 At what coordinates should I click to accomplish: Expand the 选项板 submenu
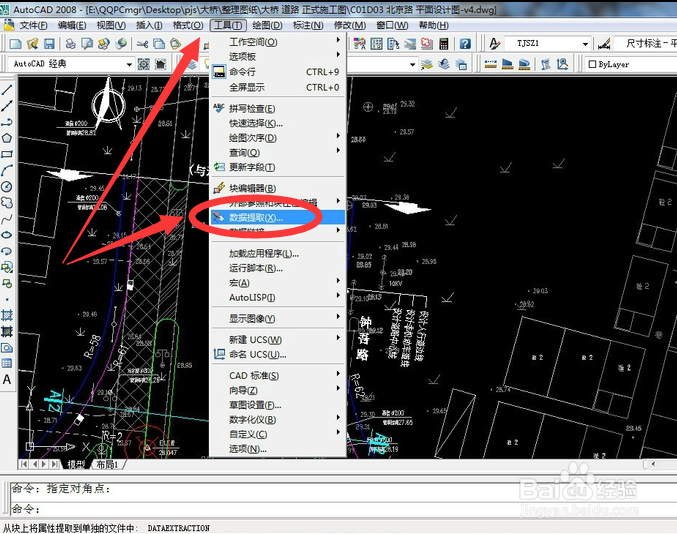(278, 57)
